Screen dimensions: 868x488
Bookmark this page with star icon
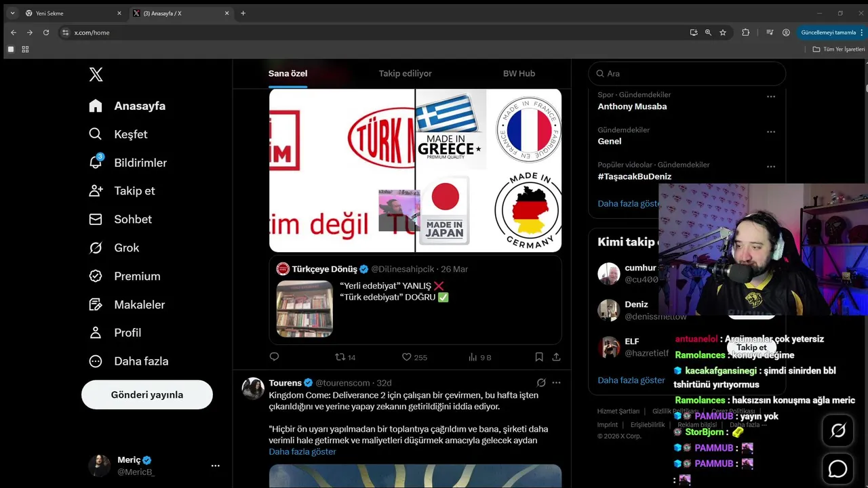tap(723, 33)
